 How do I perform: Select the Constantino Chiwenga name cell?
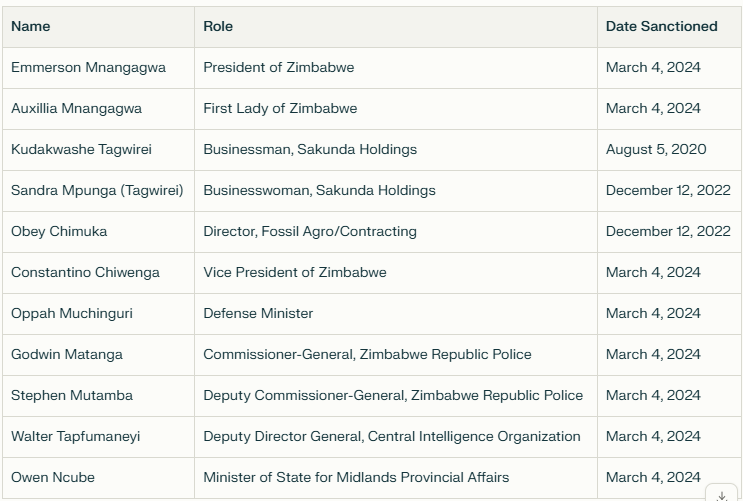coord(85,272)
